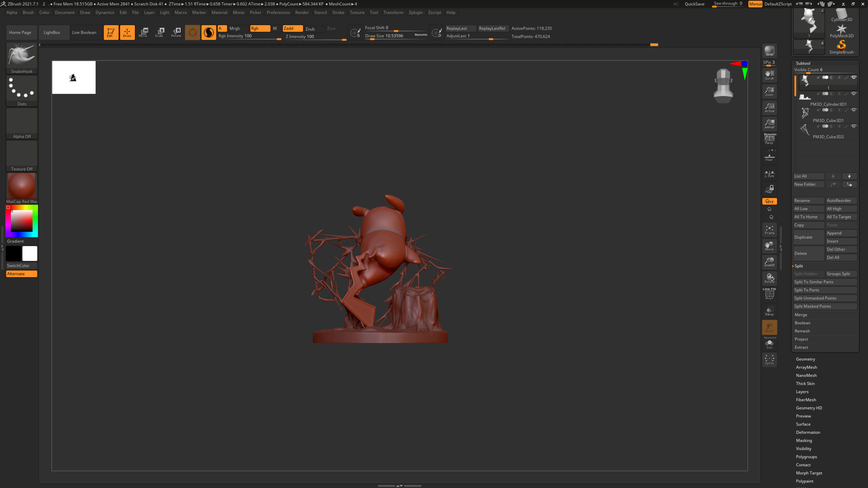This screenshot has height=488, width=868.
Task: Click the Zoom3D icon
Action: [x=769, y=262]
